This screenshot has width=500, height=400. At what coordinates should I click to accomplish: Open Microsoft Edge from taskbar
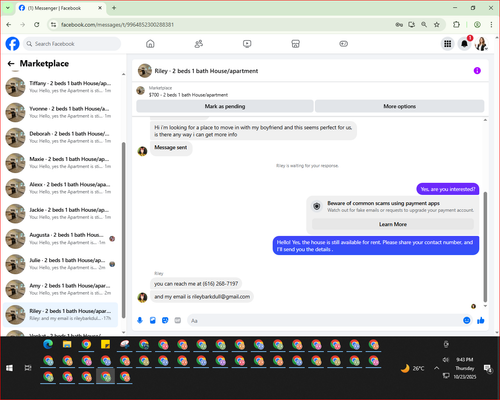click(48, 345)
